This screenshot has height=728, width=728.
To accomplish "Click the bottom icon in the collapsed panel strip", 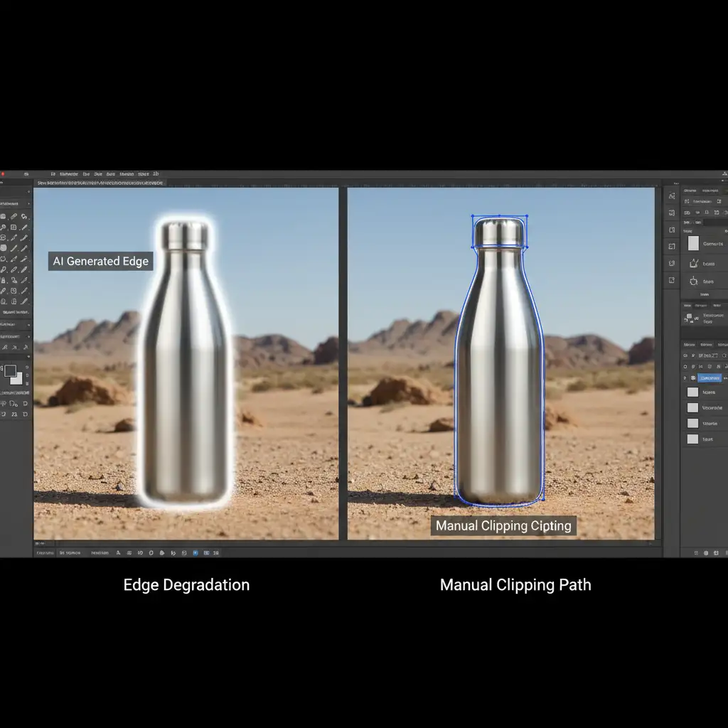I will click(672, 280).
